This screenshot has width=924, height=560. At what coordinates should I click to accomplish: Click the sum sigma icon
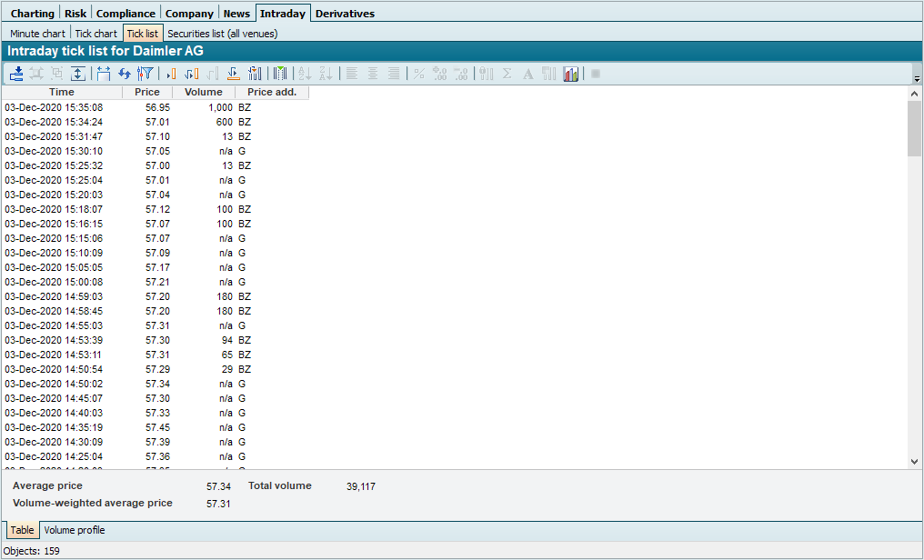pos(507,74)
